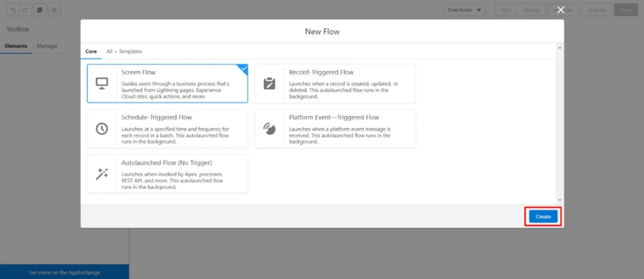Open Get more on the AppExchange
The image size is (644, 279).
coord(65,273)
